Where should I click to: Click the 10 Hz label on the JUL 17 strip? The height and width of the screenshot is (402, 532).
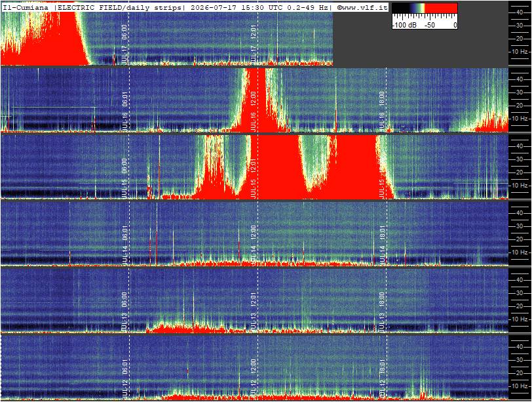520,52
